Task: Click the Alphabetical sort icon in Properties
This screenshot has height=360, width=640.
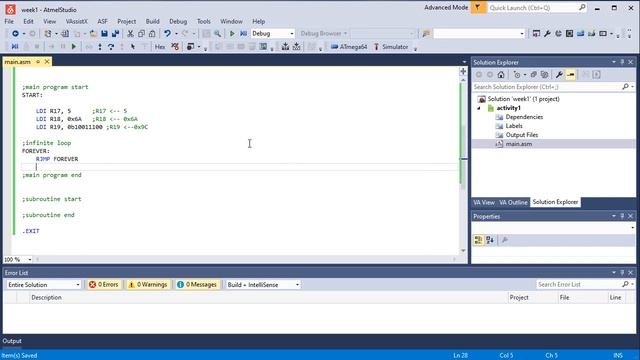Action: coord(490,240)
